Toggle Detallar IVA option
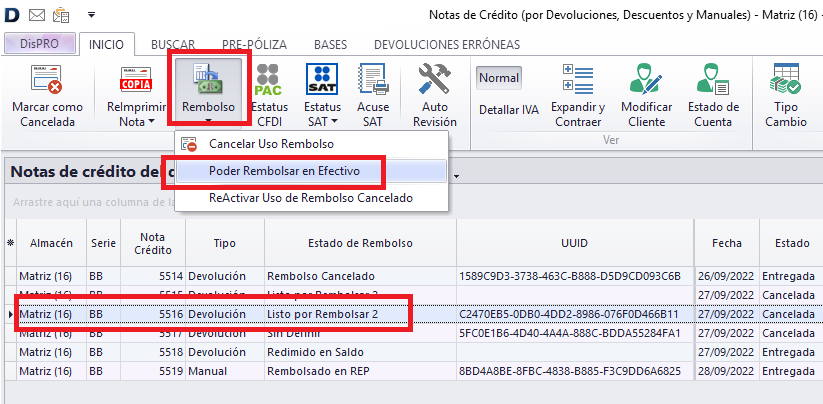 pos(508,110)
